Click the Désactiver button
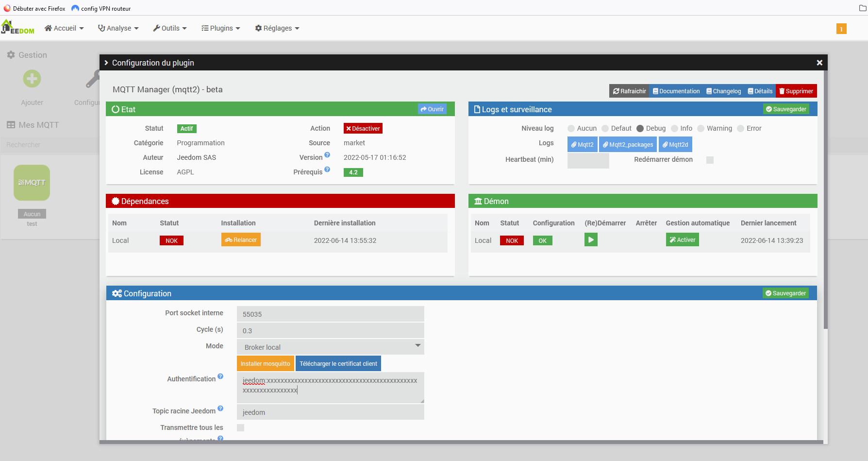The image size is (868, 461). (363, 128)
